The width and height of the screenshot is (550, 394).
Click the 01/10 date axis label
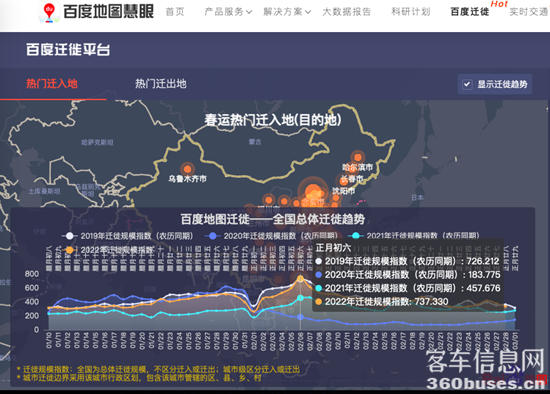tap(49, 340)
